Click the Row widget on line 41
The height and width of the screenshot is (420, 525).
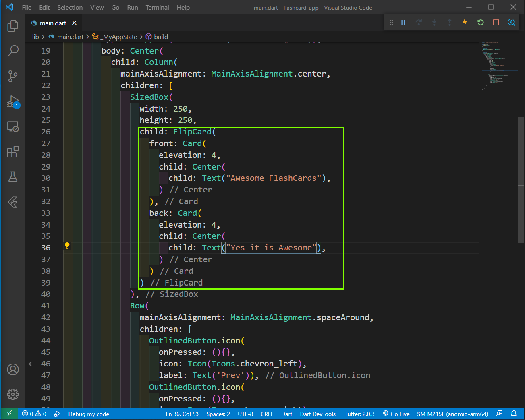[137, 306]
